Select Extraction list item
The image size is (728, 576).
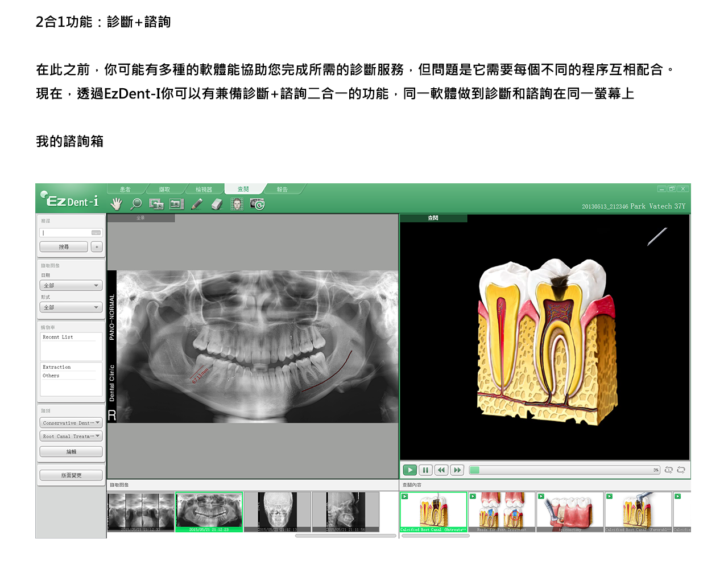coord(57,367)
